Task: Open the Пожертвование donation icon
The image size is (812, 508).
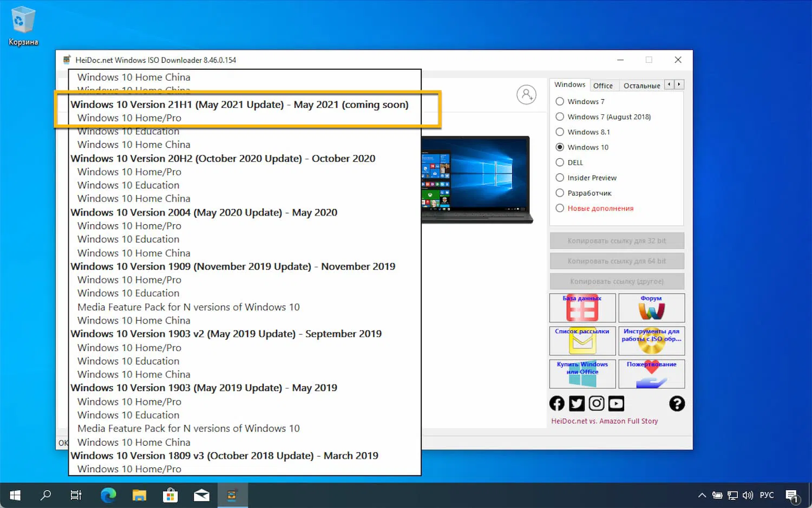Action: click(x=652, y=374)
